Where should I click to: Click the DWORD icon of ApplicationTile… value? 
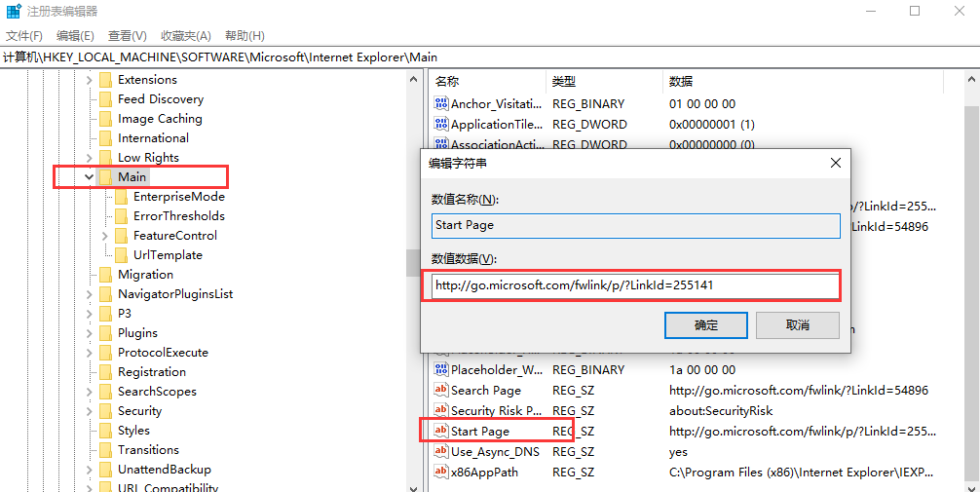click(441, 124)
